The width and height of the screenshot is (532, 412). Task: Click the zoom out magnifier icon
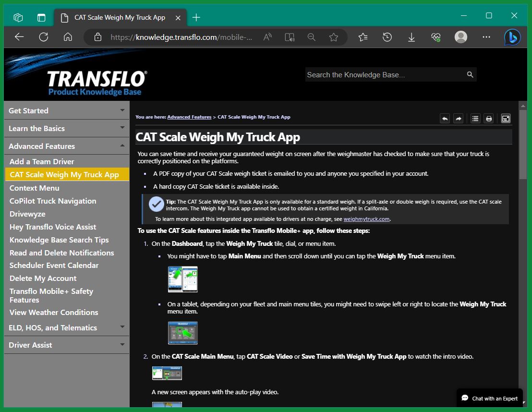click(x=312, y=37)
